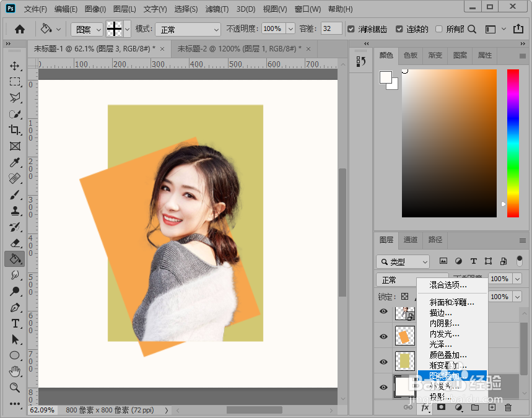Open the 图层(L) menu
The image size is (532, 418).
point(124,9)
